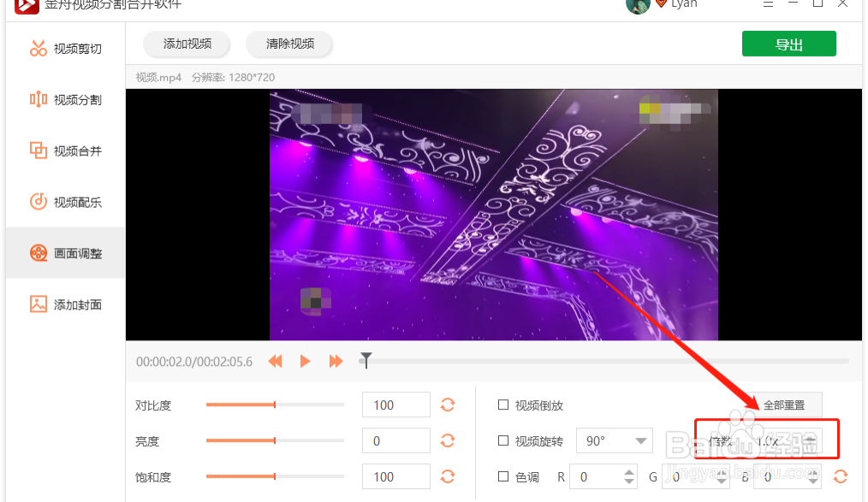Viewport: 868px width, 502px height.
Task: Open the 视频配乐 (video music) section
Action: pos(65,202)
